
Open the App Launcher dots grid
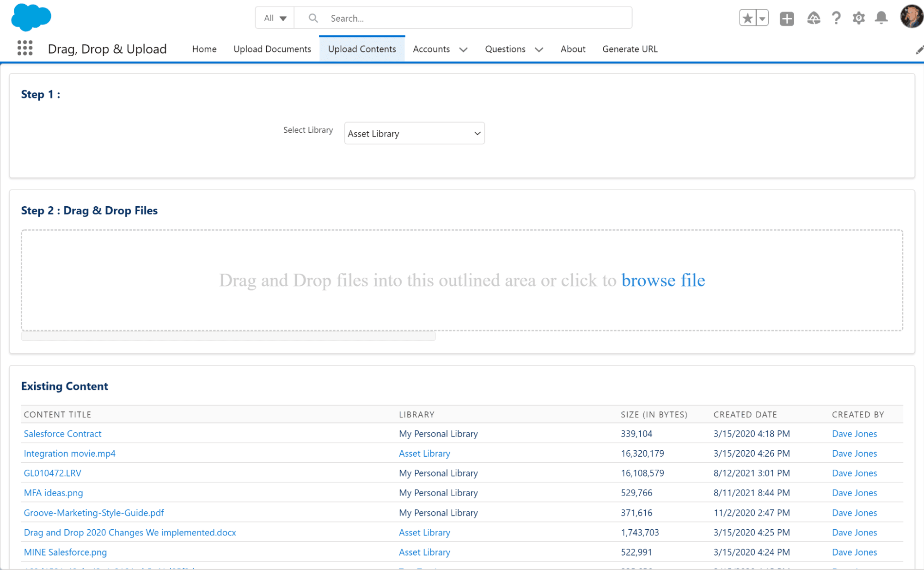coord(25,48)
